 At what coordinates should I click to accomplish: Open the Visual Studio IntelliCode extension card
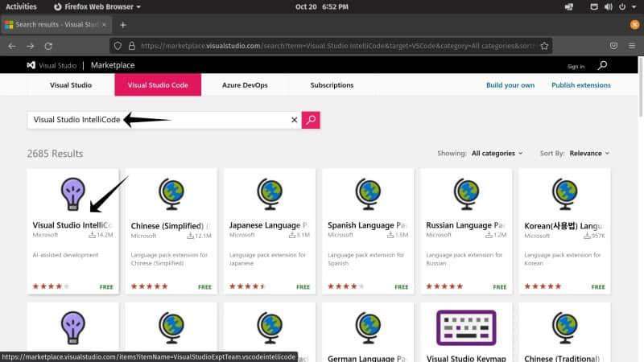pos(72,229)
